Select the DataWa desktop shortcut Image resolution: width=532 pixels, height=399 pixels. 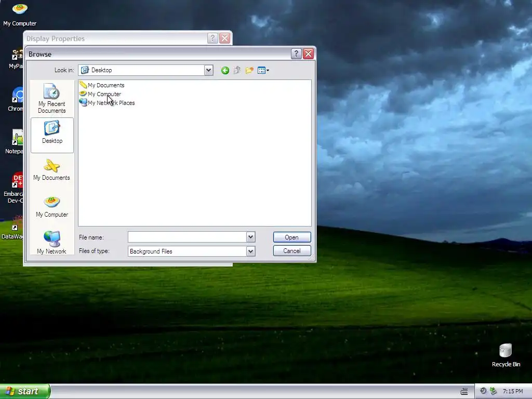pos(13,228)
